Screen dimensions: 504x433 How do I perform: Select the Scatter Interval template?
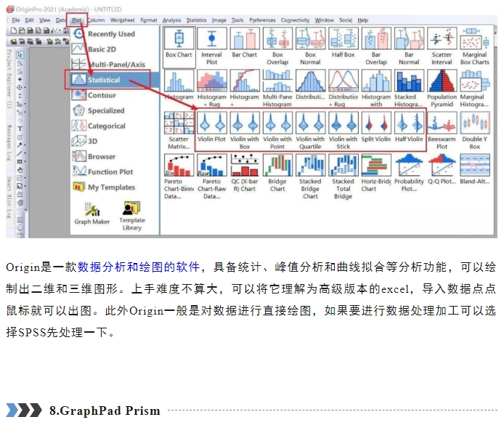coord(442,47)
